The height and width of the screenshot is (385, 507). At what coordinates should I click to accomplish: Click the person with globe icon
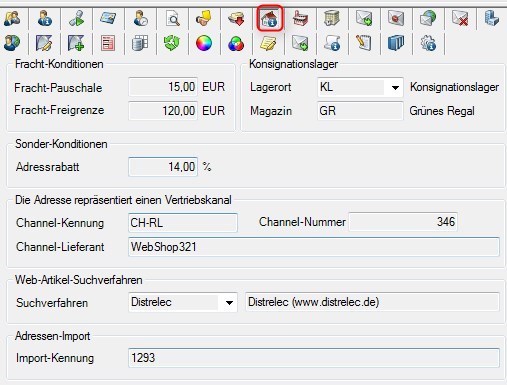point(12,43)
